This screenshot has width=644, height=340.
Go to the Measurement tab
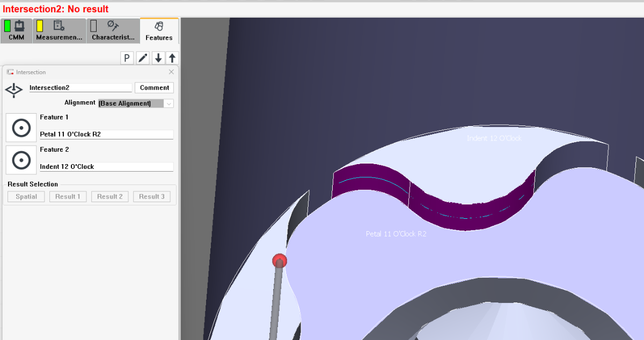pyautogui.click(x=59, y=31)
